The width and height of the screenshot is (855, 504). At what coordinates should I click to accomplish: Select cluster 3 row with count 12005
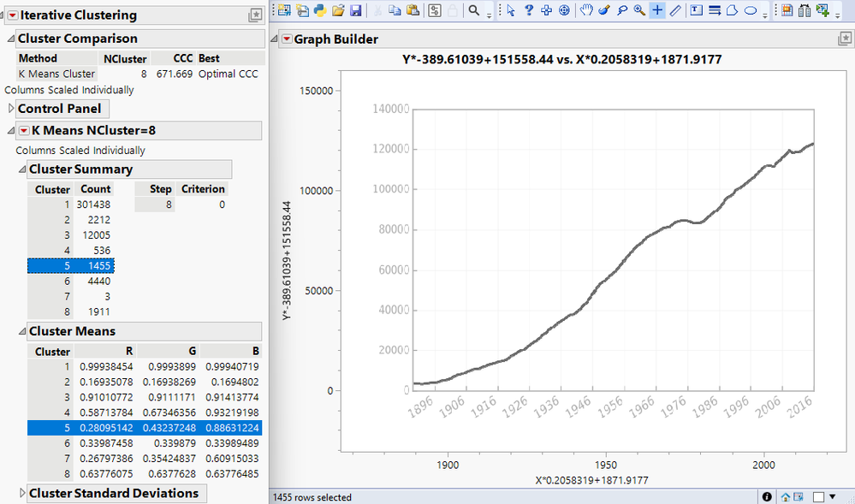71,235
